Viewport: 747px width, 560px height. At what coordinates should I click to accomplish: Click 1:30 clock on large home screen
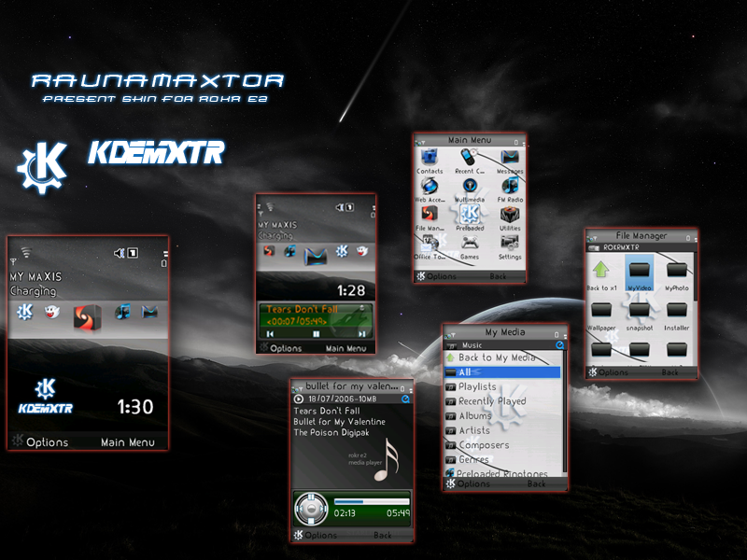pos(135,407)
